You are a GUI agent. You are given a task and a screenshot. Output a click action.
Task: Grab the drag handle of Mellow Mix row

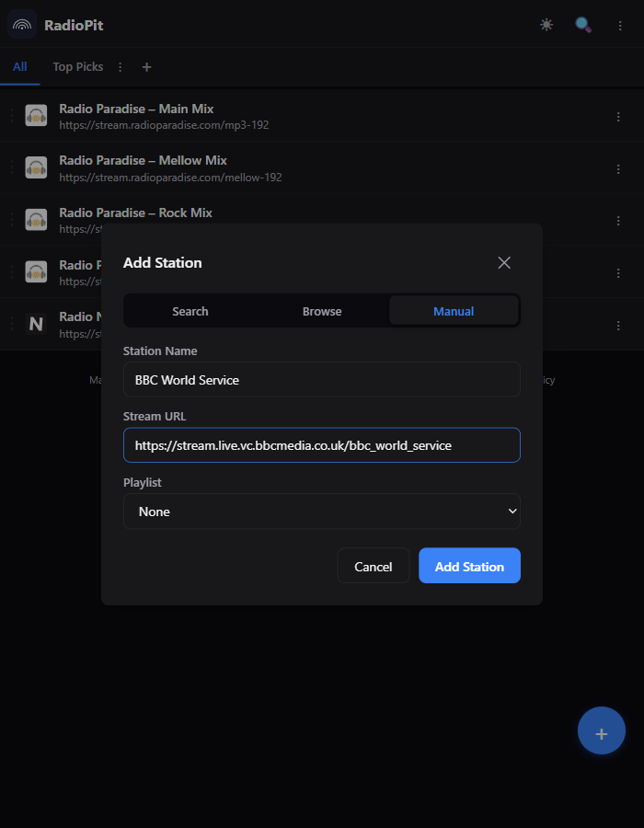(12, 167)
